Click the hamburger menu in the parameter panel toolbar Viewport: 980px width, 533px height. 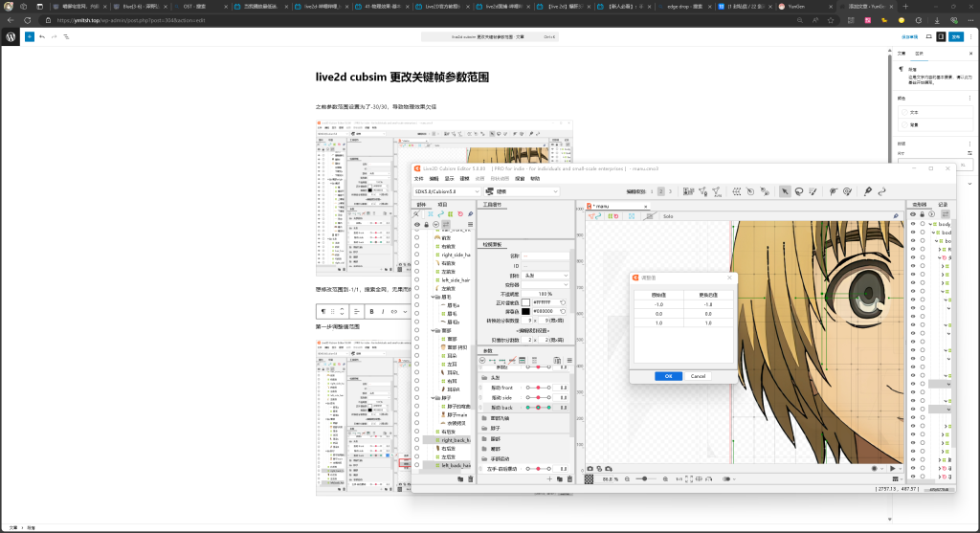click(x=569, y=360)
